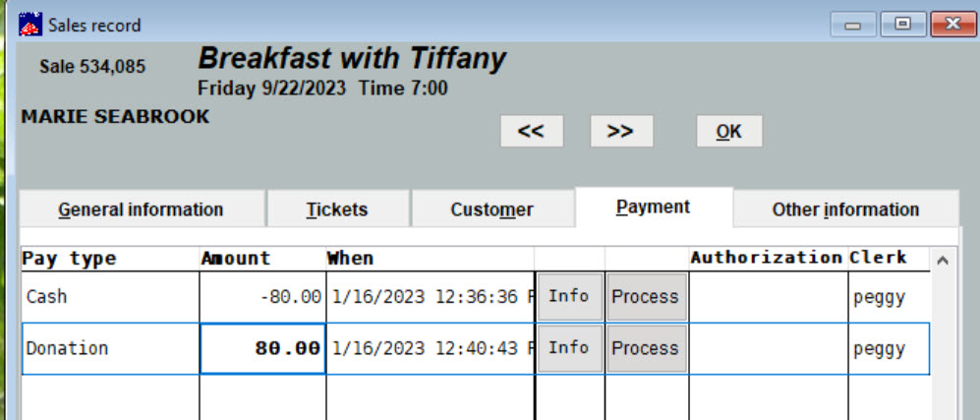Select the Donation amount field 80.00
Image resolution: width=980 pixels, height=420 pixels.
point(262,349)
